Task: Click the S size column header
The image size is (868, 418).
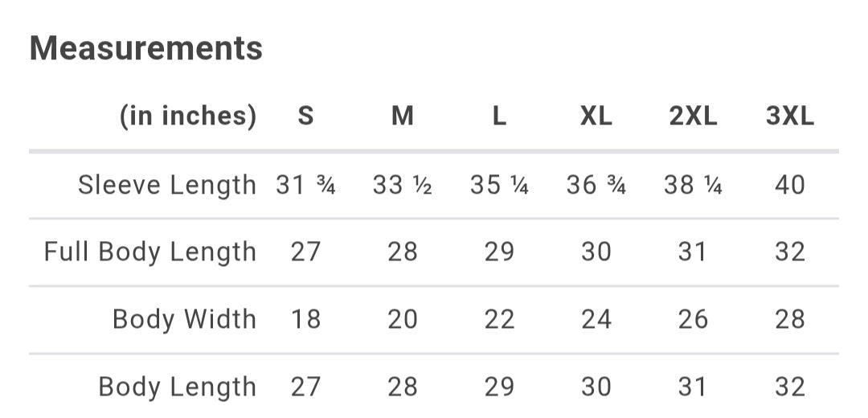Action: [305, 117]
